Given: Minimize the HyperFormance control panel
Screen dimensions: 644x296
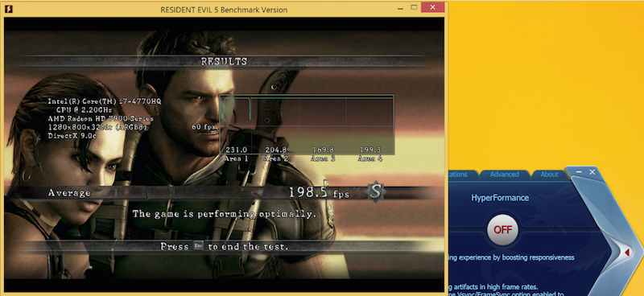Looking at the screenshot, I should click(x=579, y=172).
